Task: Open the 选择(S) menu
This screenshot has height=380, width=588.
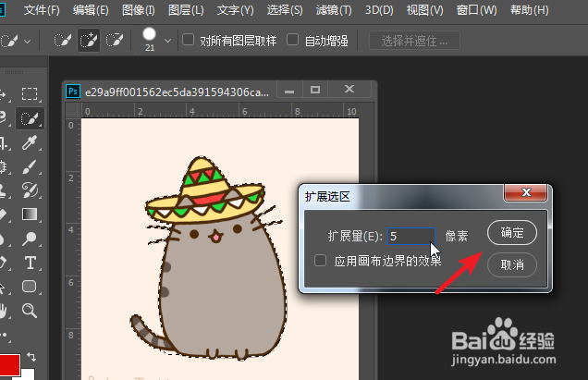Action: 285,10
